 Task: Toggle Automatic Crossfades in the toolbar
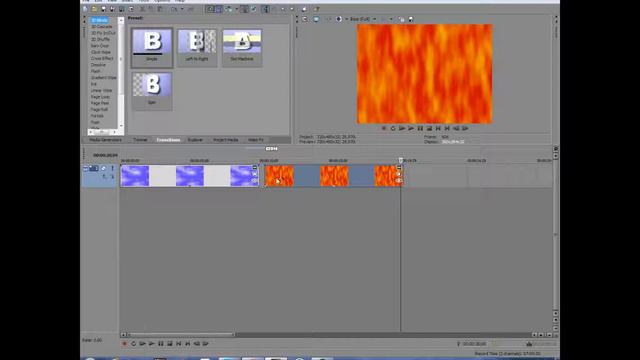(218, 9)
